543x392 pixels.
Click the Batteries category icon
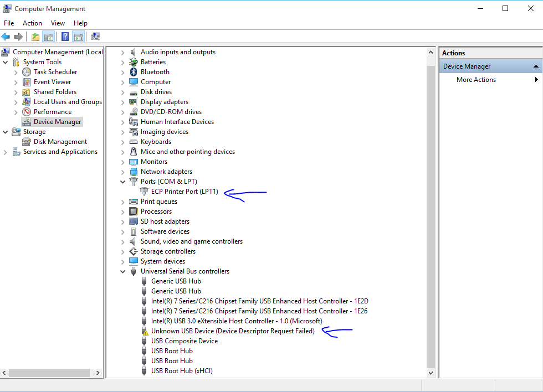[x=134, y=62]
